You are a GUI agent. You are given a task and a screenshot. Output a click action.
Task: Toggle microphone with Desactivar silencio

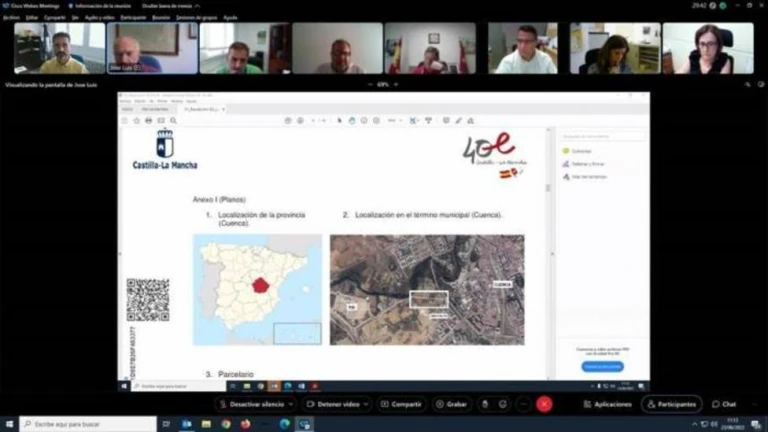251,404
